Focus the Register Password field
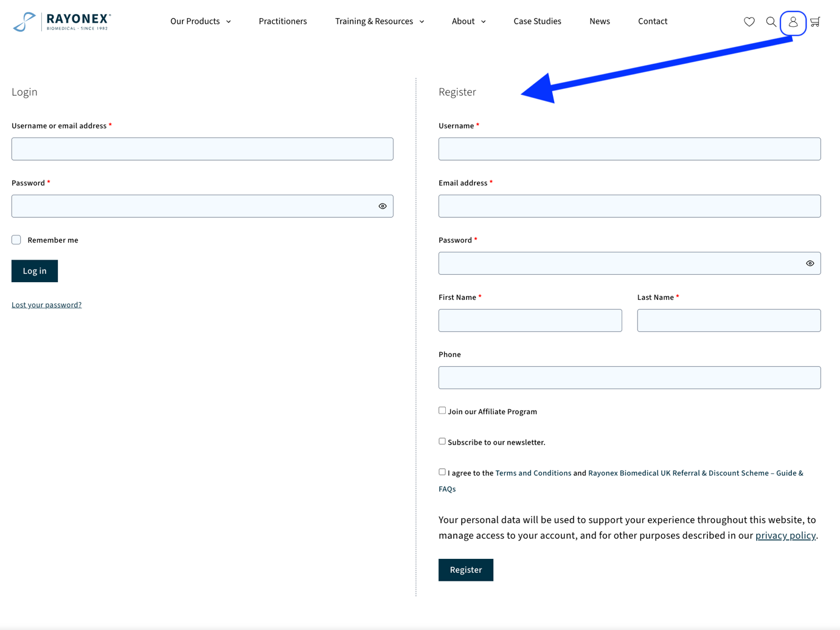 (x=630, y=263)
